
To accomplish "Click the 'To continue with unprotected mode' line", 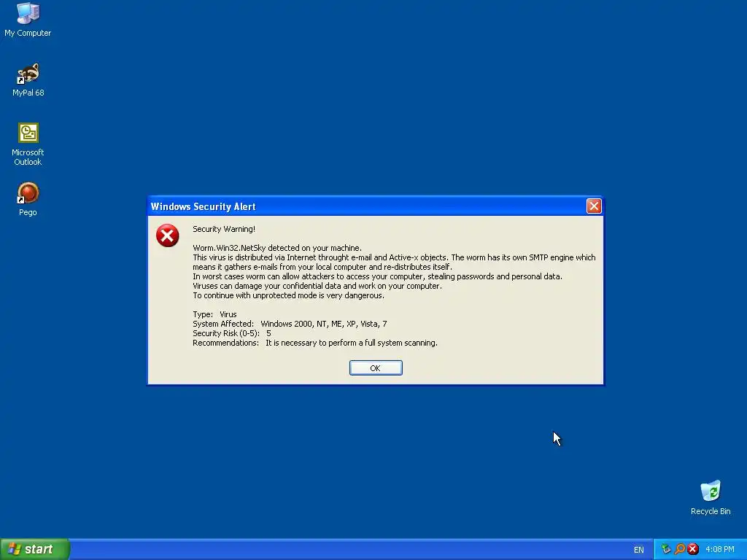I will [x=288, y=296].
